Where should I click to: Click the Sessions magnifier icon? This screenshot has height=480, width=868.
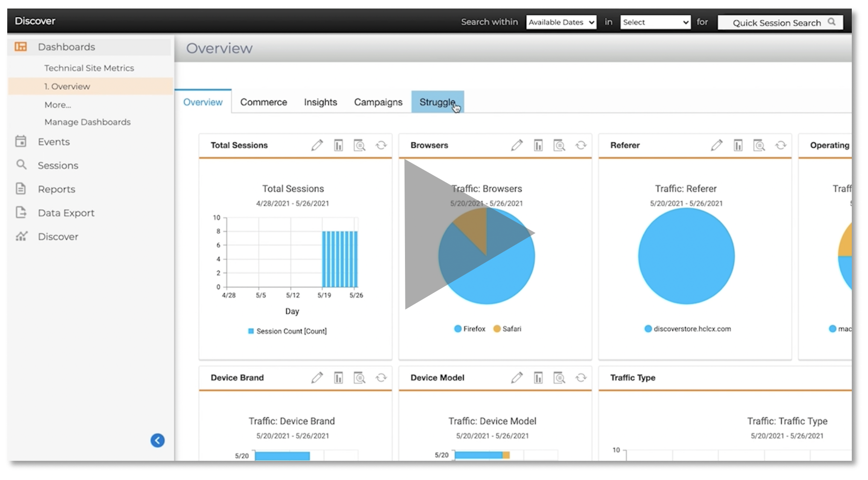(21, 165)
